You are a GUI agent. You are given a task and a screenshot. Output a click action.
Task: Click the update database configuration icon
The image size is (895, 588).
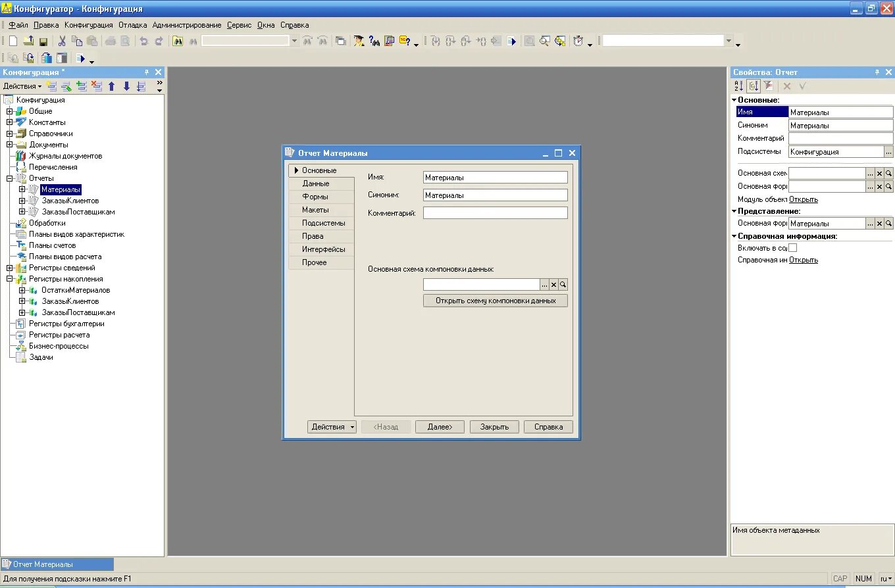[46, 58]
